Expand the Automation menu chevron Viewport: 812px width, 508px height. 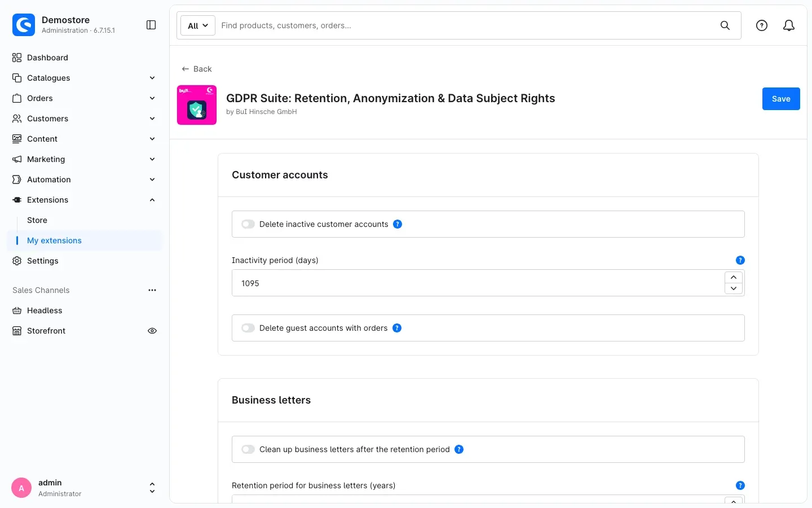(x=152, y=179)
